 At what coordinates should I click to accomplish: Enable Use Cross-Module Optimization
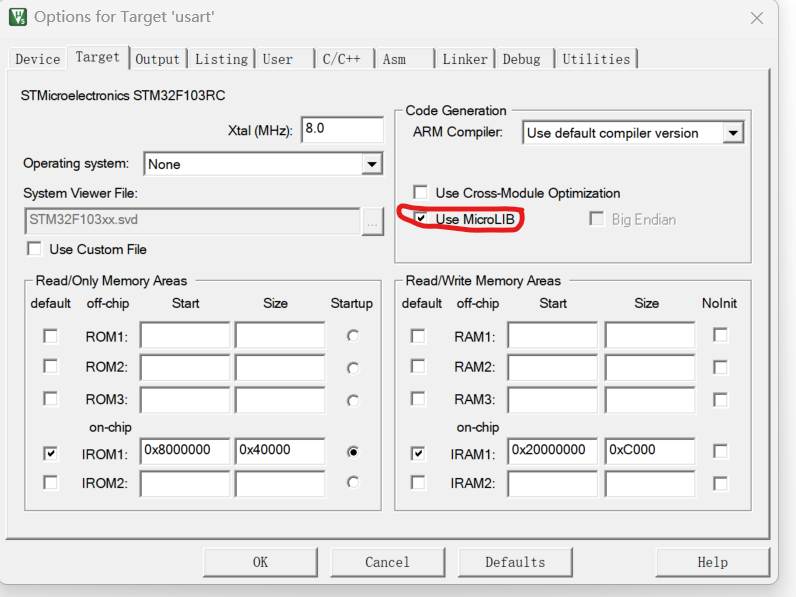click(x=420, y=192)
